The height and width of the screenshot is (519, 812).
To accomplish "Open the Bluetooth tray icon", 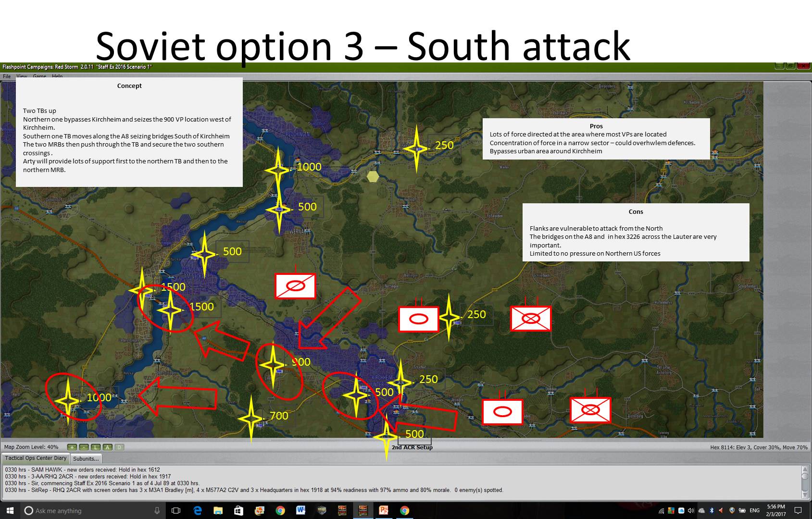I will (712, 510).
